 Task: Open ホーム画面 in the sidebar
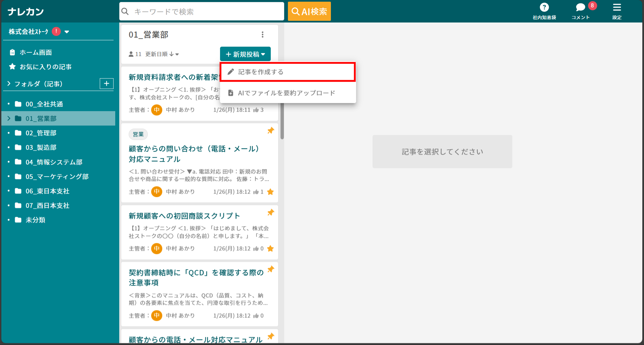tap(36, 52)
